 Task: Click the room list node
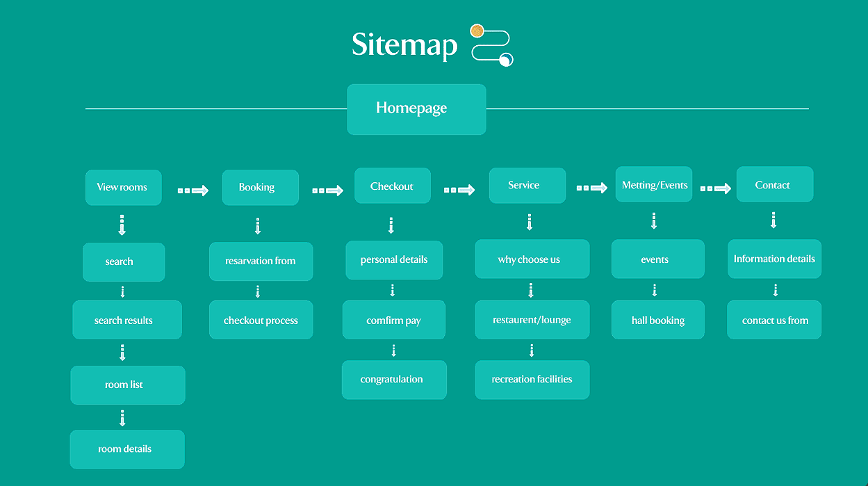click(x=128, y=385)
